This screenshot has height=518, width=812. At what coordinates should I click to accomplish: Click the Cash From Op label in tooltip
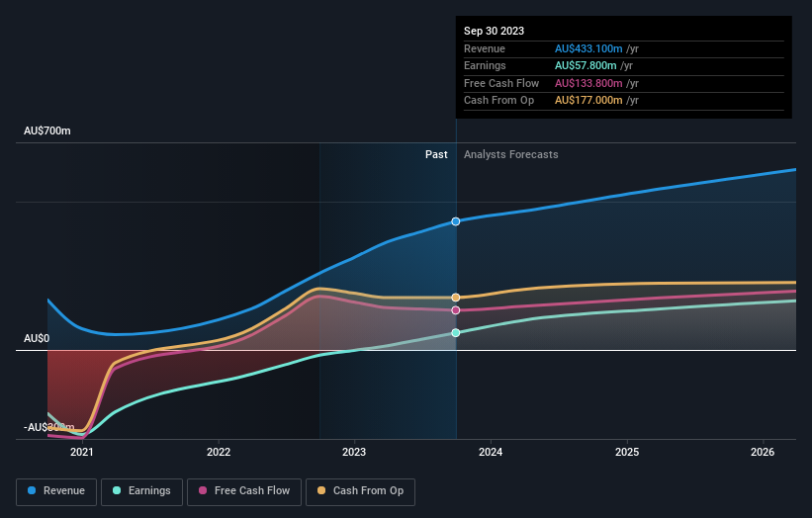pyautogui.click(x=498, y=101)
